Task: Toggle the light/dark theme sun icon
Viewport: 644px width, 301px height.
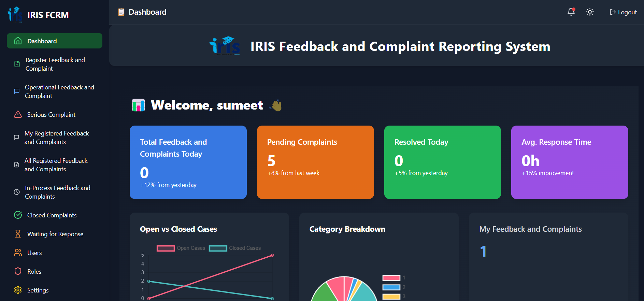Action: (590, 12)
